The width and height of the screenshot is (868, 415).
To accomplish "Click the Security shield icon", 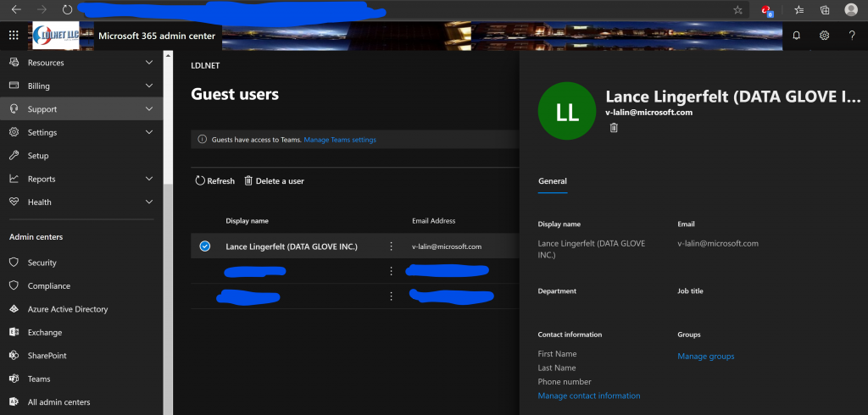I will click(x=14, y=263).
